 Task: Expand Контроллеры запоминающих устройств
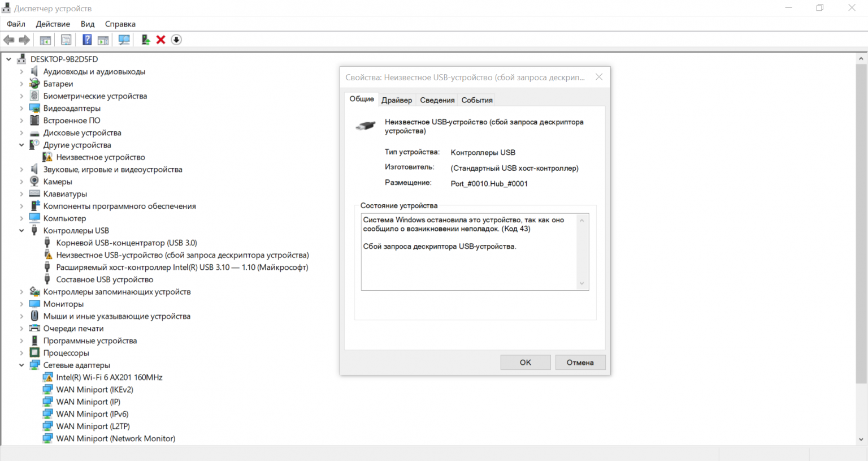pyautogui.click(x=21, y=292)
